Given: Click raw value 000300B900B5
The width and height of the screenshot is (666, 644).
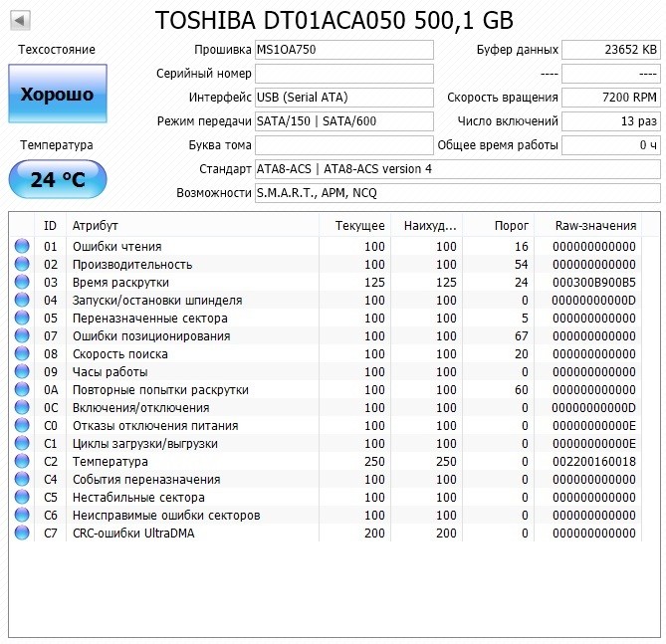Looking at the screenshot, I should 593,282.
